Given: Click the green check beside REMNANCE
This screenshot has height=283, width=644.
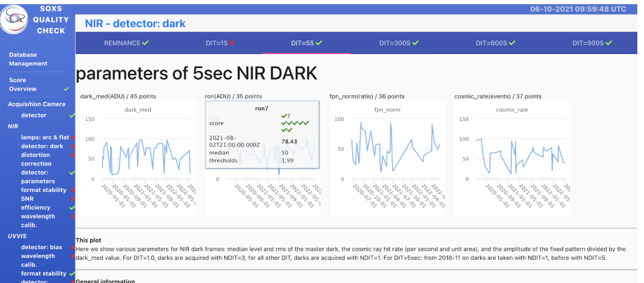Looking at the screenshot, I should click(x=145, y=43).
